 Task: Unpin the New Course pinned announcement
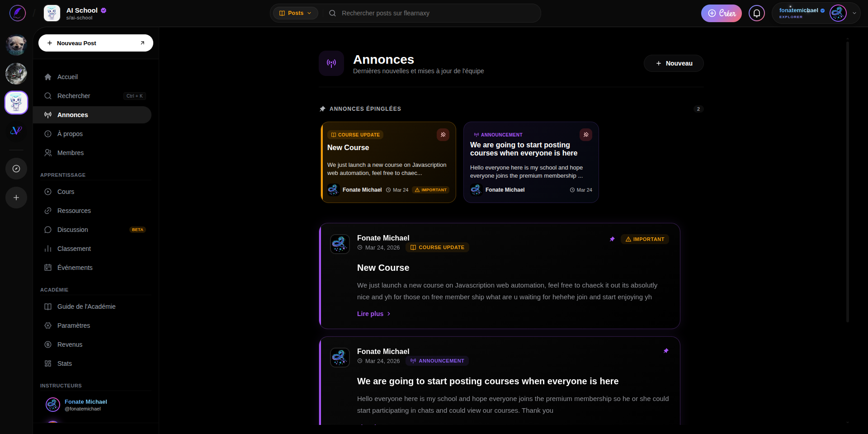pyautogui.click(x=443, y=135)
